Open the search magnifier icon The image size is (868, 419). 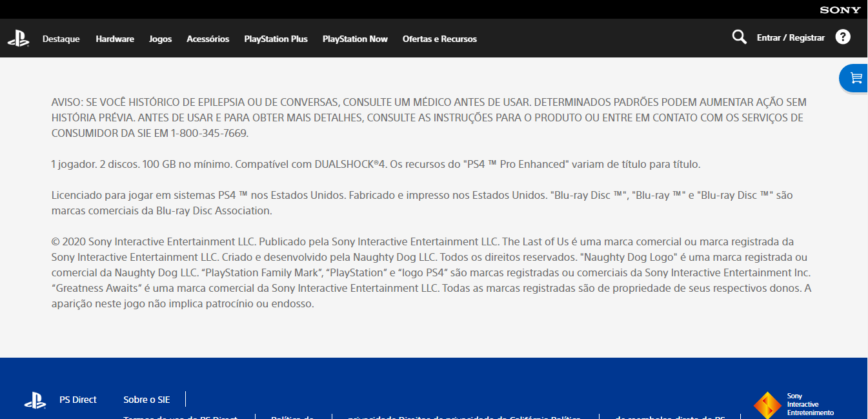[740, 37]
